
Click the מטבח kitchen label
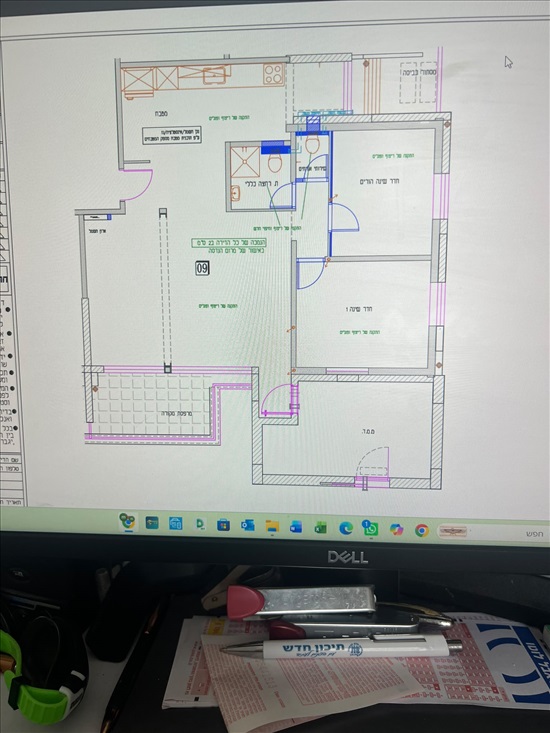click(x=161, y=114)
